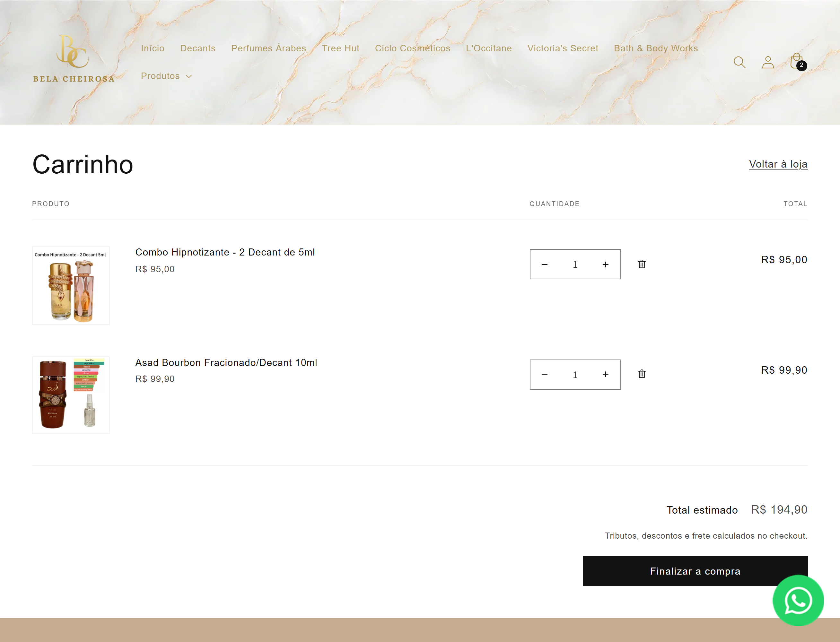Open the Decants menu item

197,48
